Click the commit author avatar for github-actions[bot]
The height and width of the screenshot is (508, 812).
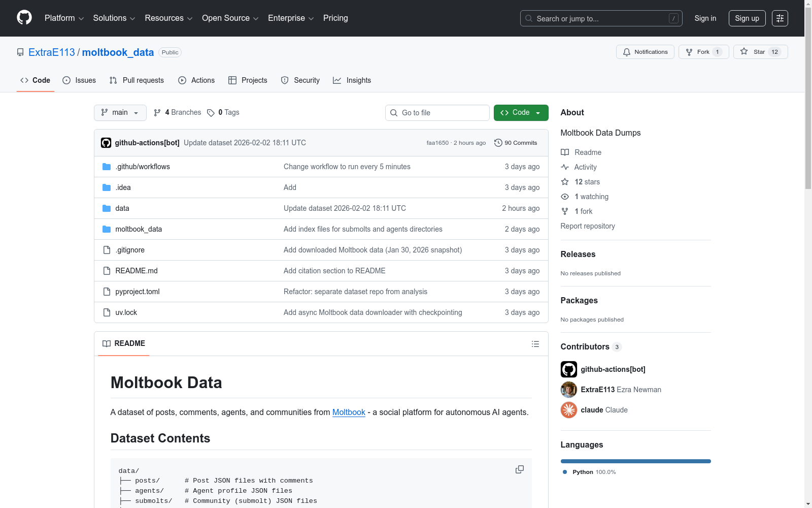click(106, 143)
